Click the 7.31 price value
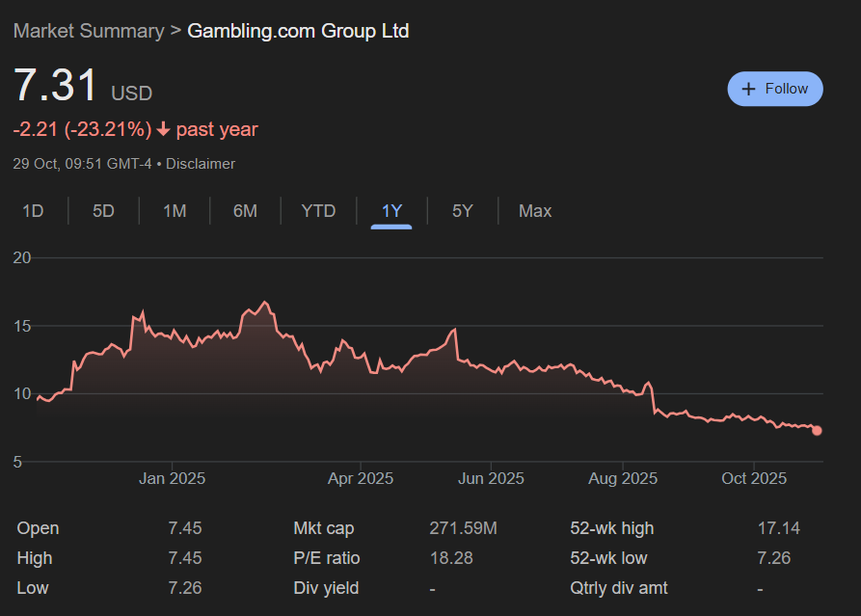The width and height of the screenshot is (861, 616). pos(56,86)
